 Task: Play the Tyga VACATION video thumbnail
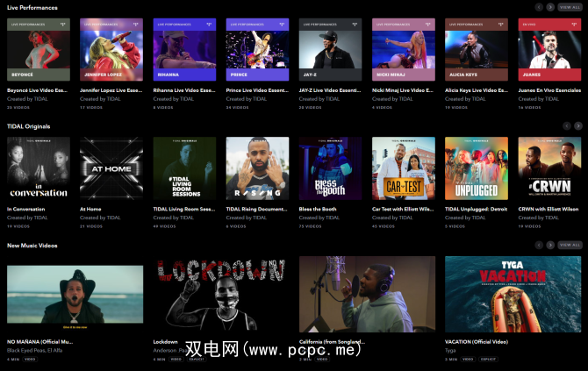(x=513, y=294)
